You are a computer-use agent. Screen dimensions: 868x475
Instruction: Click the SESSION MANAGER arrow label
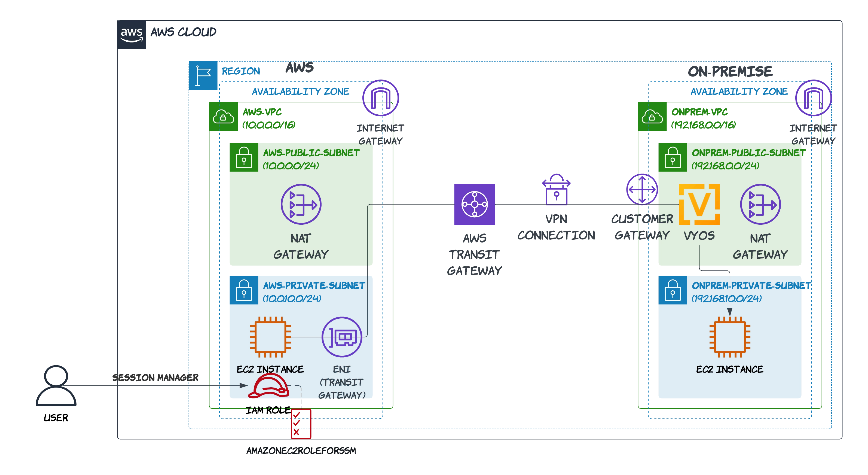point(155,377)
